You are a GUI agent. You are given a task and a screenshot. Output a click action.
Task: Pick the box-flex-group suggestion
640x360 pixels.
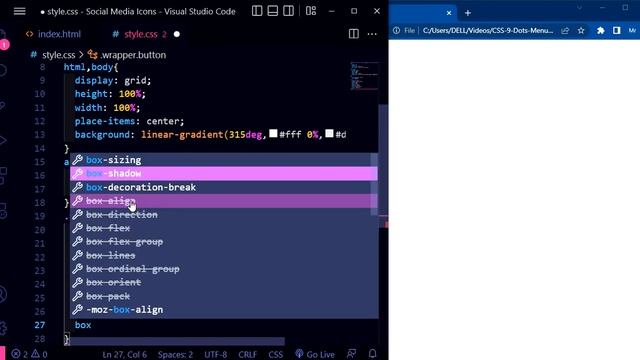click(224, 242)
